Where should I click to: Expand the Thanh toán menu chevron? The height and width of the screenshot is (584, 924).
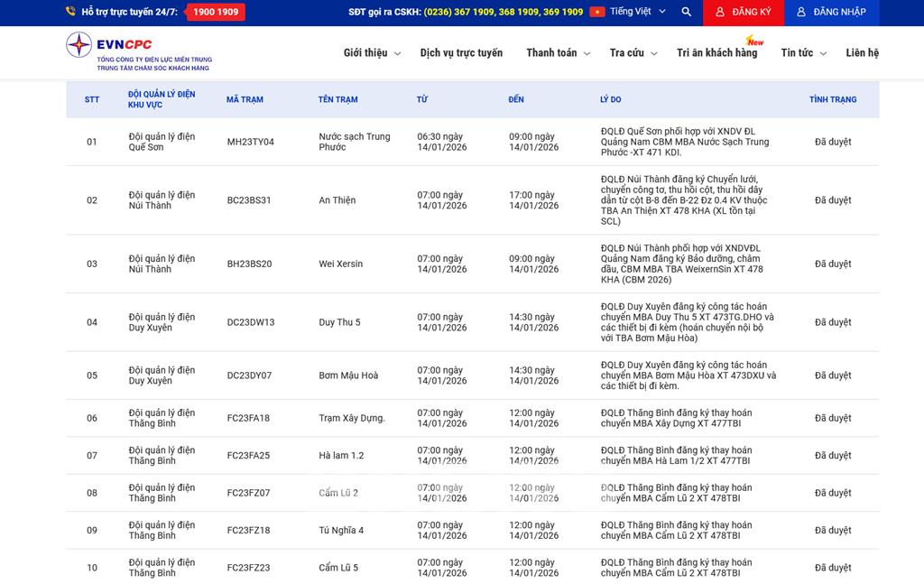pyautogui.click(x=587, y=54)
